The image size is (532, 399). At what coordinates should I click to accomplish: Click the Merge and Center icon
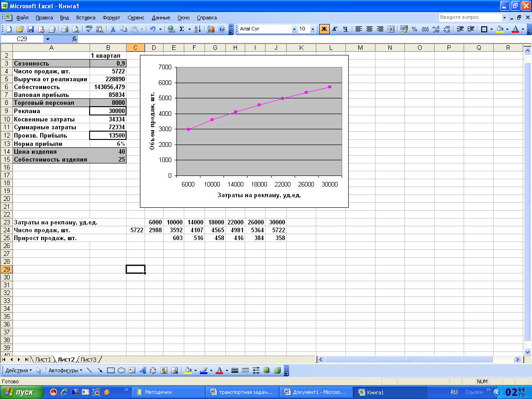390,29
